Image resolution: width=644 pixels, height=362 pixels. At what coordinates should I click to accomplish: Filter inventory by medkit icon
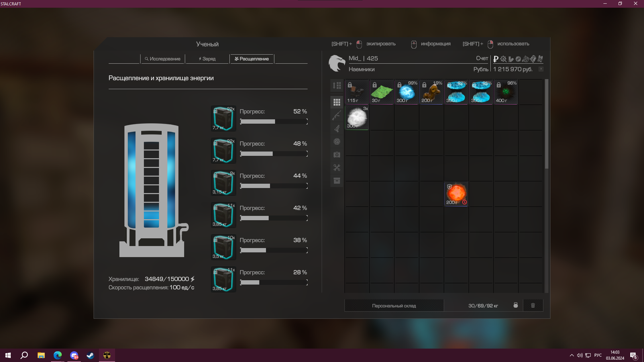[337, 155]
